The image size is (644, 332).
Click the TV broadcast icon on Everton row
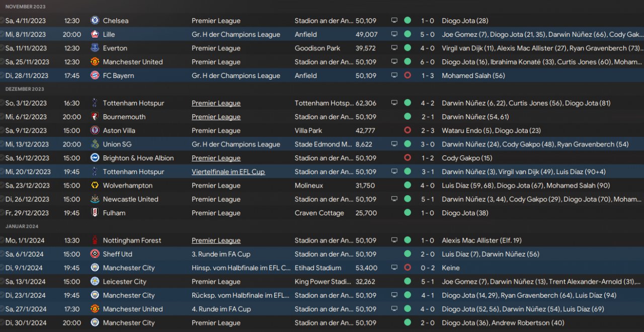tap(394, 48)
